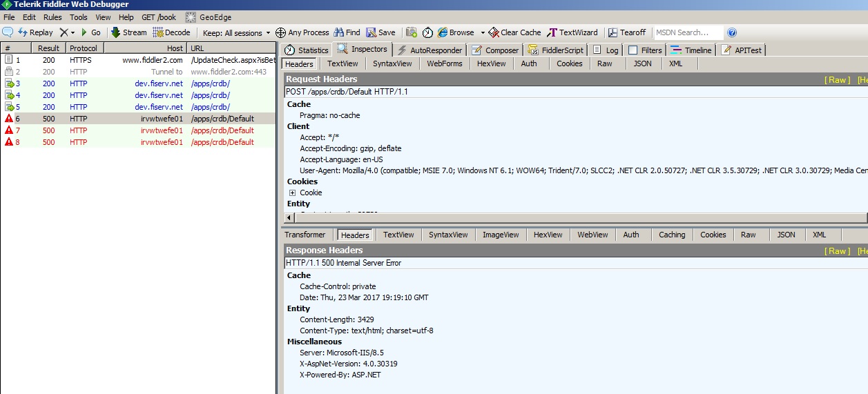Open Find sessions binoculars tool
This screenshot has height=394, width=868.
[x=347, y=32]
